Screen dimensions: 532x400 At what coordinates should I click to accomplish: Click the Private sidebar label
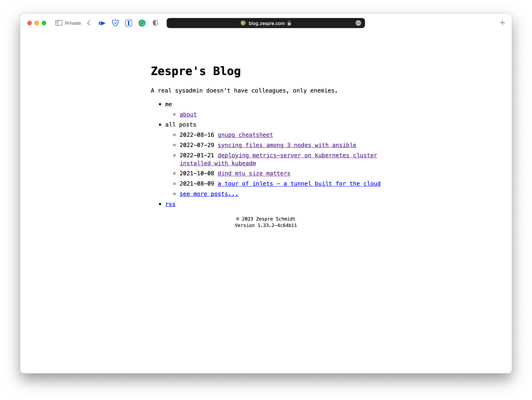73,23
